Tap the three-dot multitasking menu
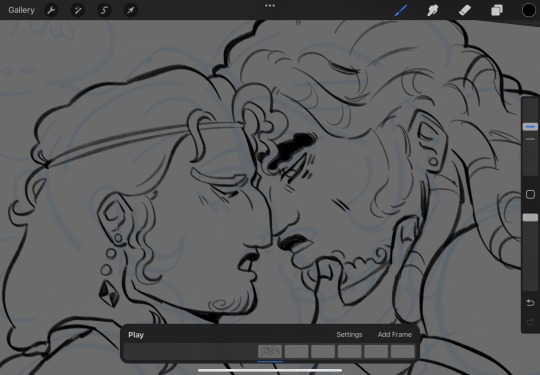The height and width of the screenshot is (375, 540). 270,6
